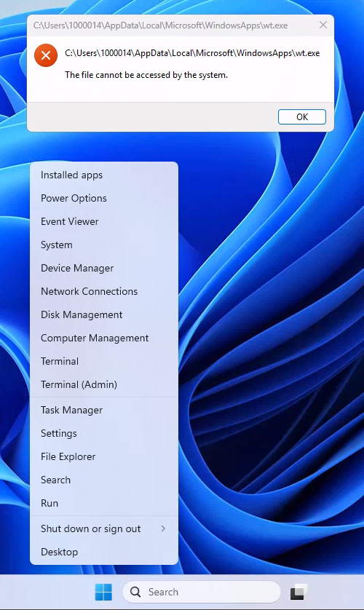Click the taskbar Search box
Screen dimensions: 364x610
coord(202,592)
